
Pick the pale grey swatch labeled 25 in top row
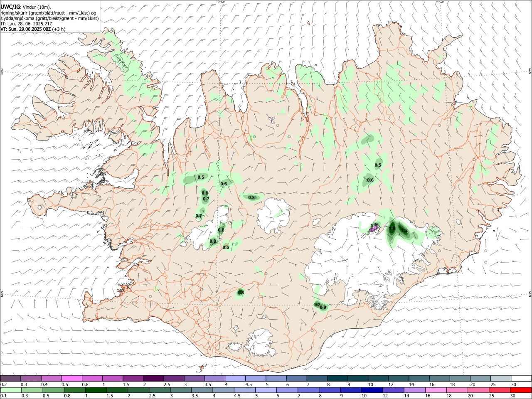click(x=500, y=379)
